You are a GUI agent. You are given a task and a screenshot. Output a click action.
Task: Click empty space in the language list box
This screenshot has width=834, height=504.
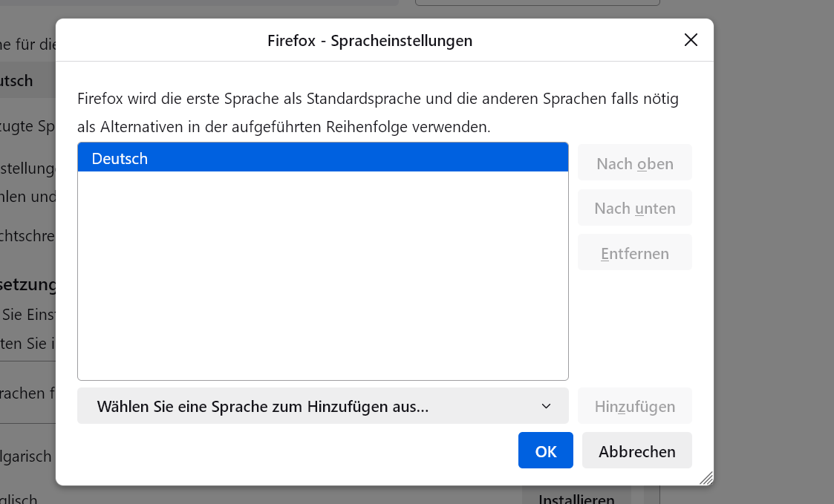point(322,282)
